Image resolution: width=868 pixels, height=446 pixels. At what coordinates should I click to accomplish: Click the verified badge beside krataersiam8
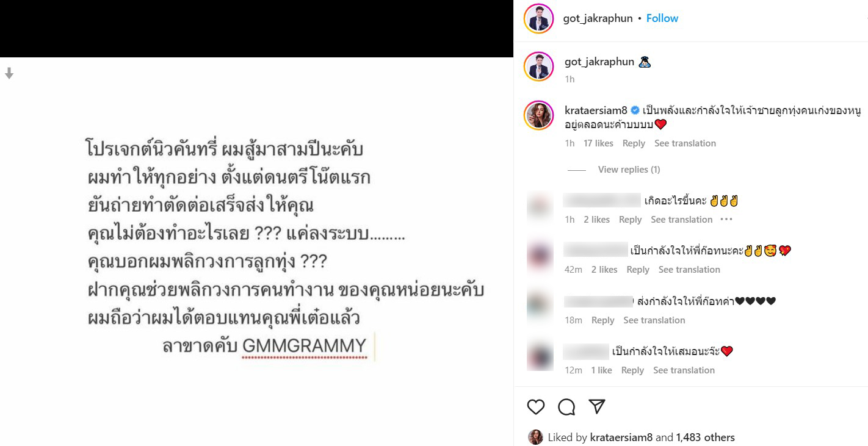tap(635, 110)
